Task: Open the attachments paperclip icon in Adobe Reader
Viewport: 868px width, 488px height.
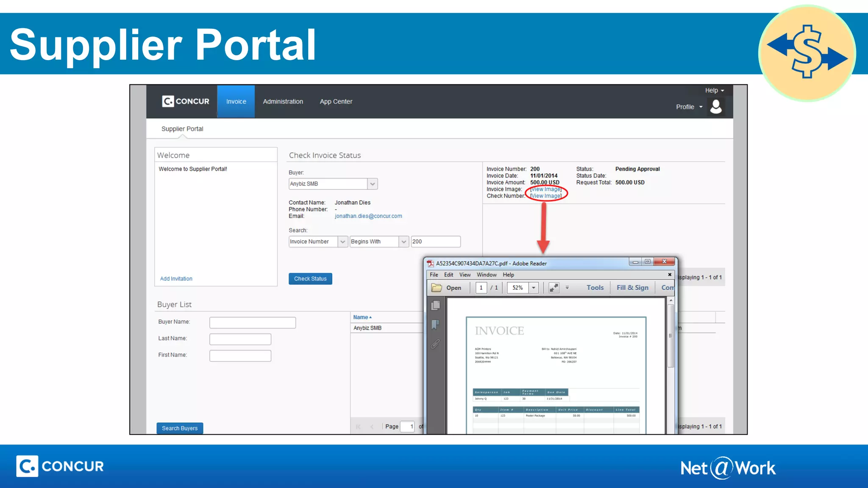Action: [x=435, y=344]
